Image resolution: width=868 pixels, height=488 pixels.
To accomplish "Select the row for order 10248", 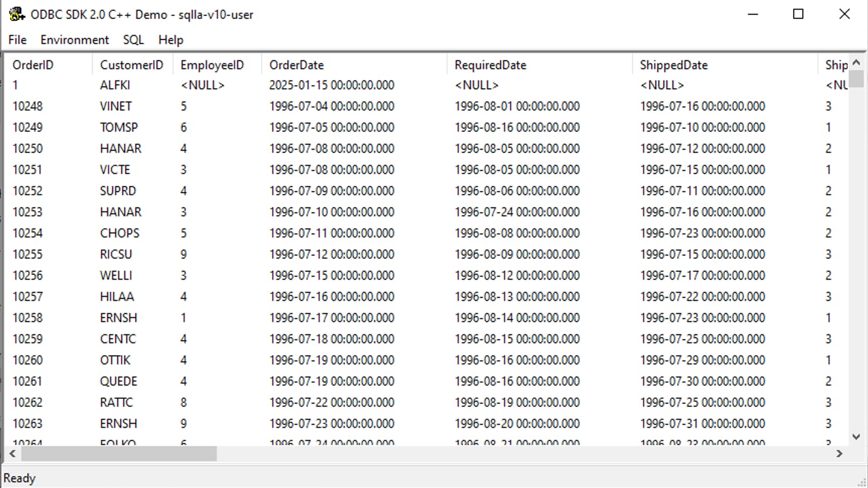I will 28,106.
